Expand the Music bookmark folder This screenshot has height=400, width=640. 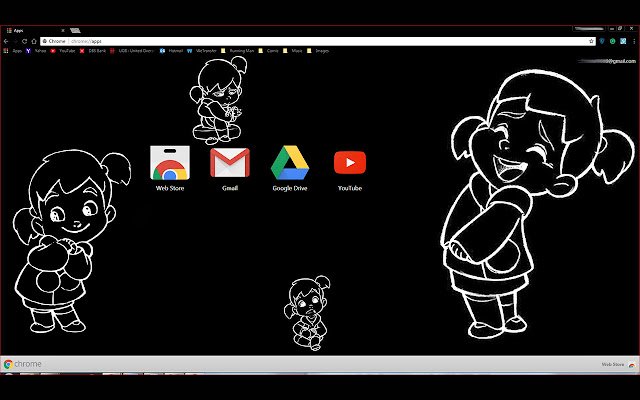[x=293, y=51]
